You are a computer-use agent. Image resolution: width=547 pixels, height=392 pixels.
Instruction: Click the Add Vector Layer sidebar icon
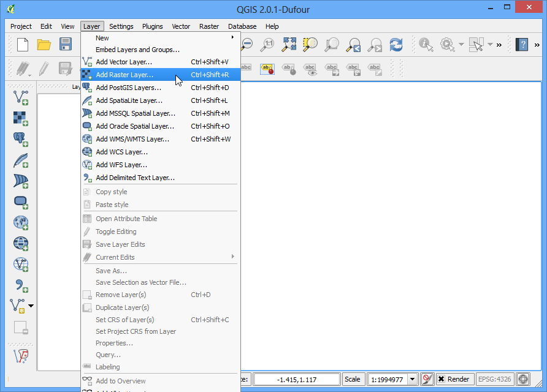21,97
